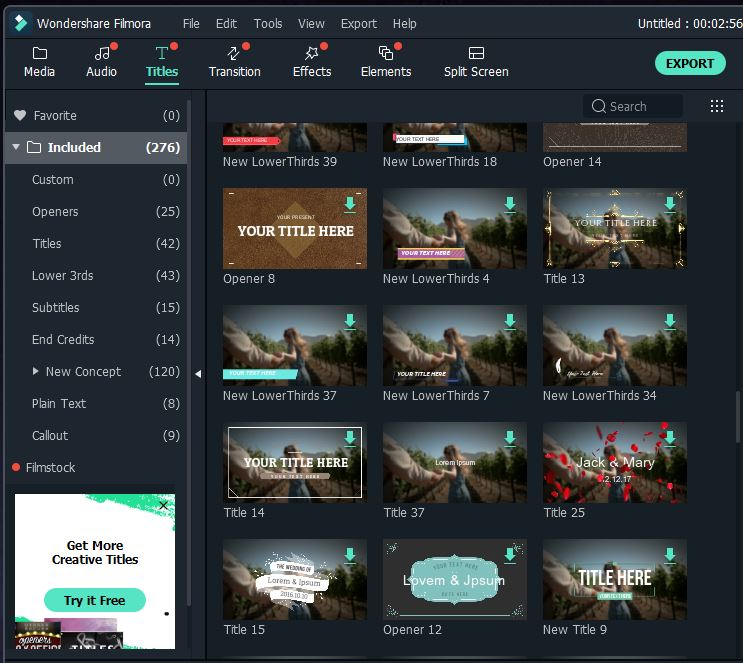Image resolution: width=743 pixels, height=663 pixels.
Task: Download the Opener 8 title preset
Action: coord(350,204)
